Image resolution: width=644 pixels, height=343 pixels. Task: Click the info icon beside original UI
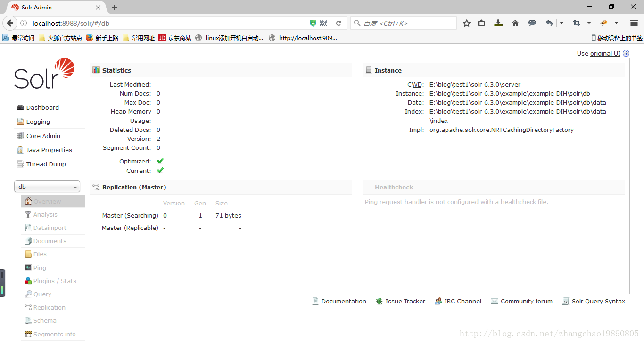[x=626, y=53]
